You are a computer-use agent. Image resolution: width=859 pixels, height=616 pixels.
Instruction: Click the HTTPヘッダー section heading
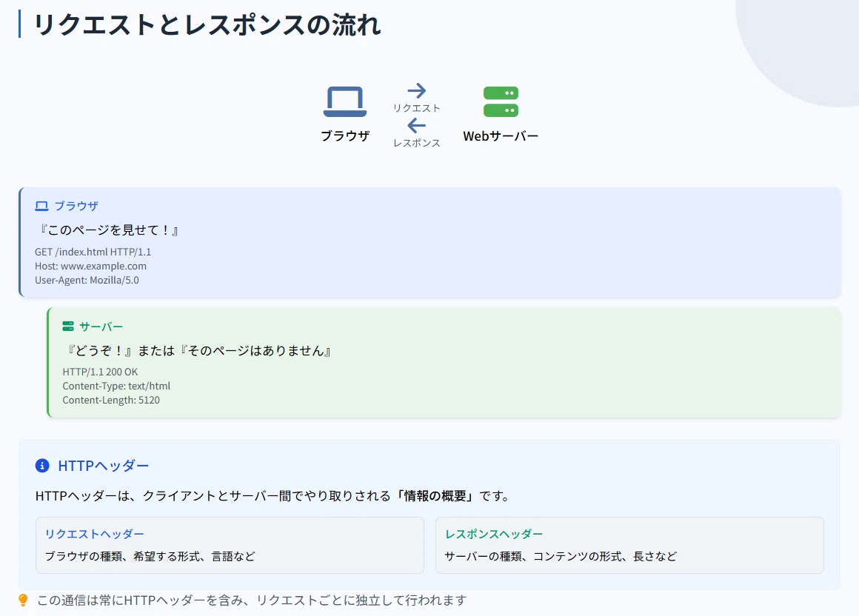104,466
